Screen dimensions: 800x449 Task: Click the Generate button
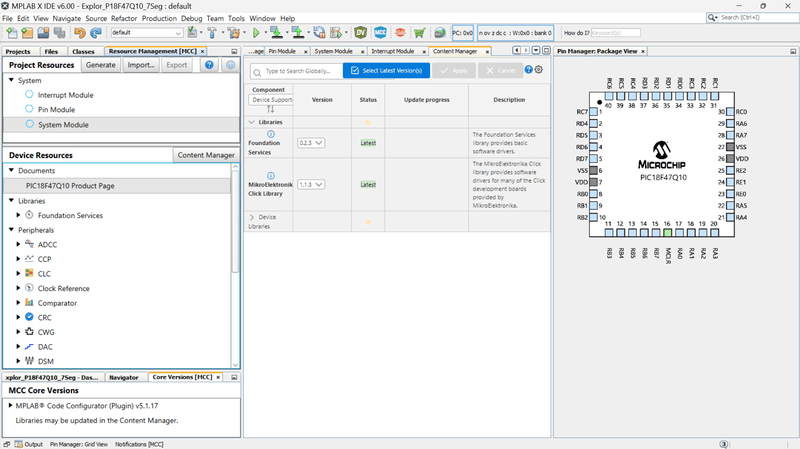coord(101,65)
